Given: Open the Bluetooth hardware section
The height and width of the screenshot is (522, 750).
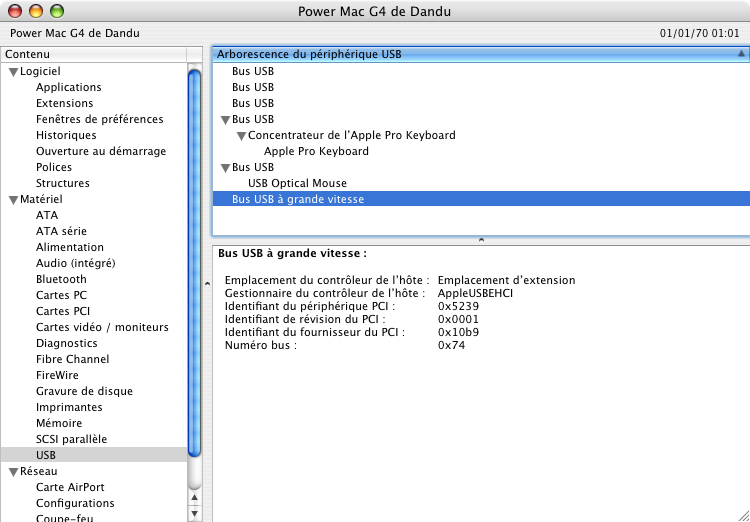Looking at the screenshot, I should [61, 279].
